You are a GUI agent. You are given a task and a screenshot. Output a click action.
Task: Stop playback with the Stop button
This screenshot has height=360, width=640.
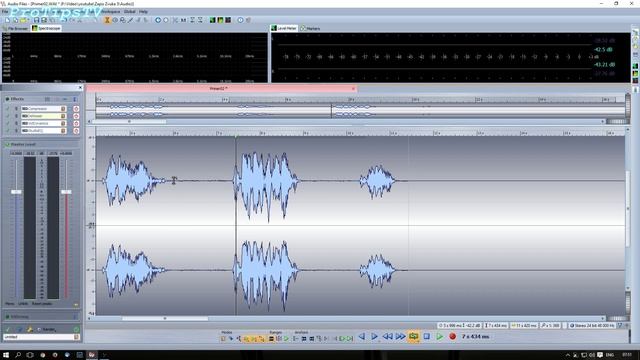(x=427, y=337)
